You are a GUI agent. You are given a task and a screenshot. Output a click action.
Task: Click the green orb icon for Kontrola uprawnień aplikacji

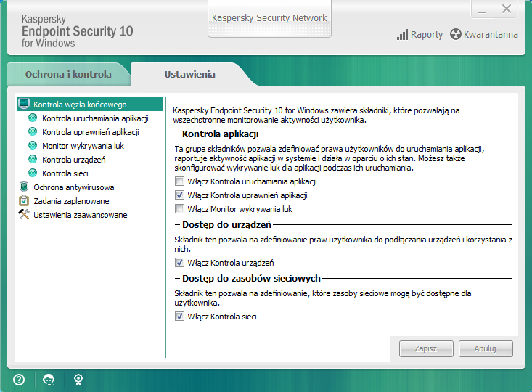[33, 131]
